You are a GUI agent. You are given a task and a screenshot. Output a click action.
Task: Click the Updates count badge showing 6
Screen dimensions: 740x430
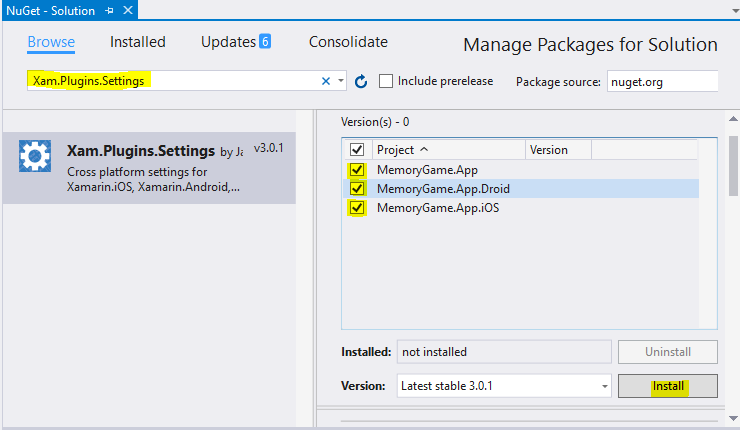pyautogui.click(x=265, y=42)
